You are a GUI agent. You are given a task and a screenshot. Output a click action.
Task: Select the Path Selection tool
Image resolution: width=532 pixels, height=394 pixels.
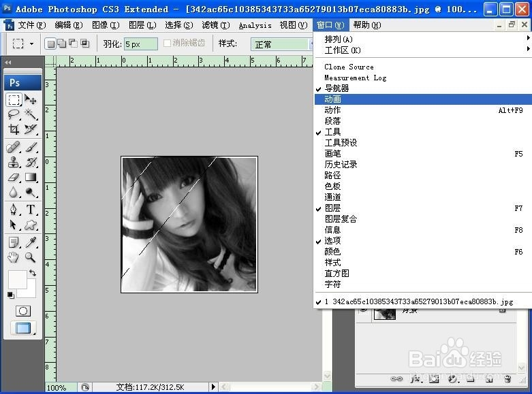[x=14, y=225]
